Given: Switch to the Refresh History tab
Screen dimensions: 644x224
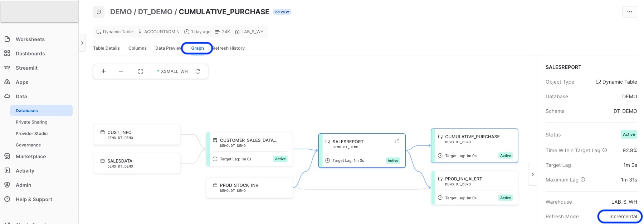Looking at the screenshot, I should pos(229,48).
